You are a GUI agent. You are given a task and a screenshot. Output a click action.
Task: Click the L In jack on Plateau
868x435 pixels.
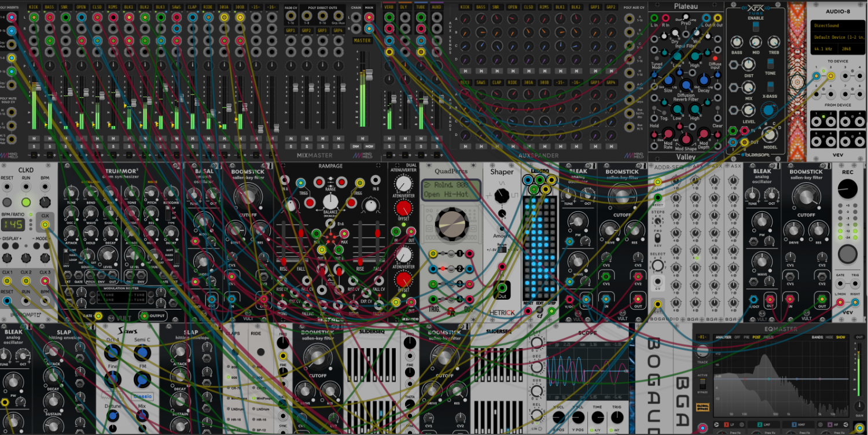coord(655,18)
